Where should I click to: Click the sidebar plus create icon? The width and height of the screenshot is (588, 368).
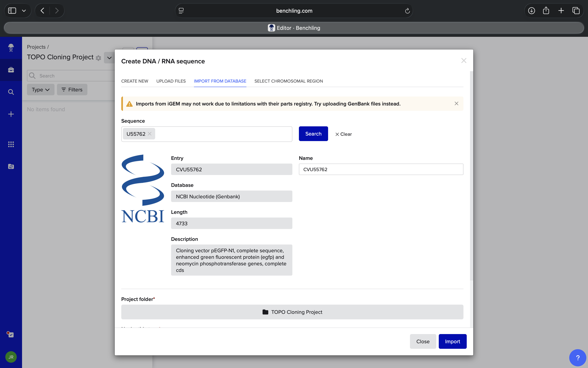pyautogui.click(x=11, y=114)
